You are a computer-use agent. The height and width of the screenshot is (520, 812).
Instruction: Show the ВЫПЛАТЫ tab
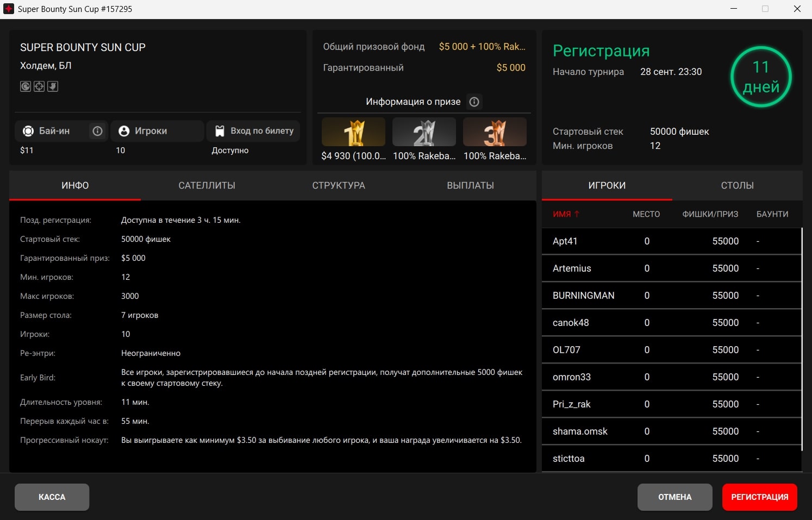tap(470, 186)
